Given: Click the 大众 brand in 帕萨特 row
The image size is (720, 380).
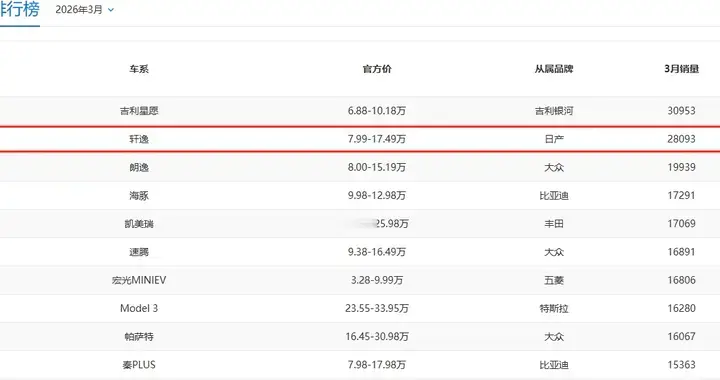Looking at the screenshot, I should click(554, 336).
